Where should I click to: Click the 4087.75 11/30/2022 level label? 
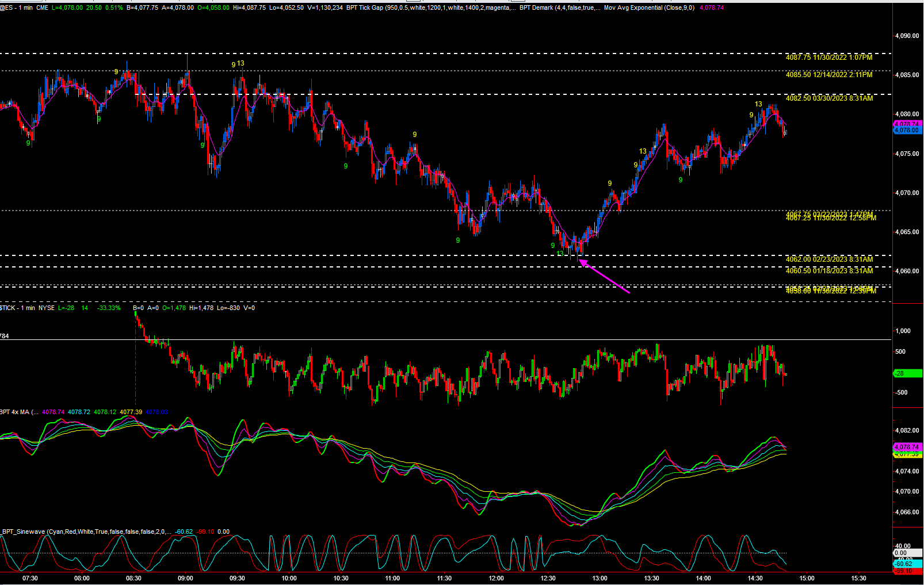pos(828,58)
